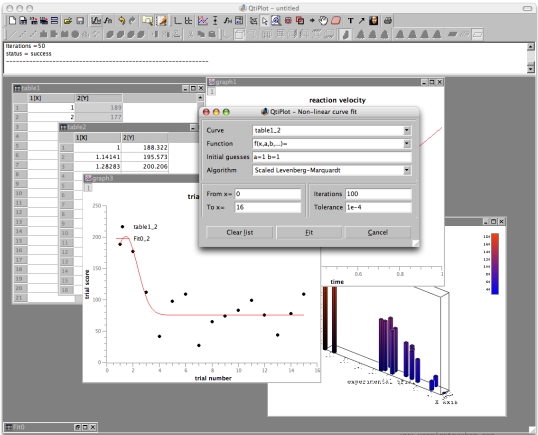The width and height of the screenshot is (538, 435).
Task: Open the Project Explorer folder-magnifier icon
Action: [147, 21]
